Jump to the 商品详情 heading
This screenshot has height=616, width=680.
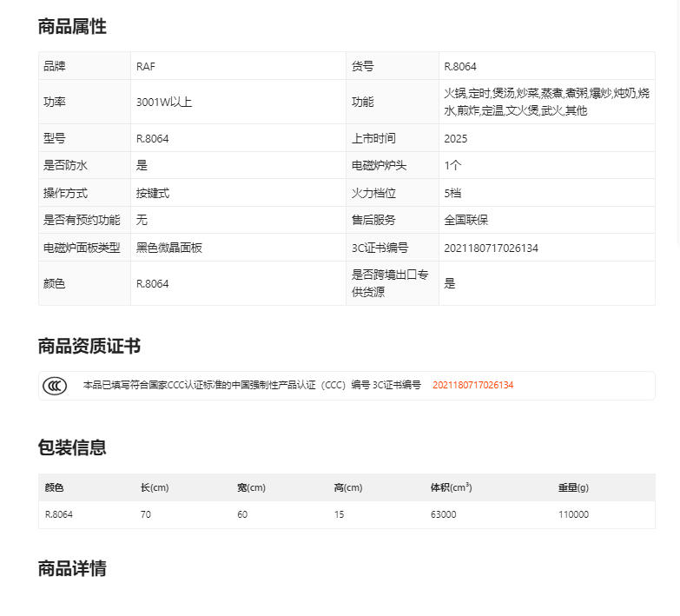coord(72,569)
